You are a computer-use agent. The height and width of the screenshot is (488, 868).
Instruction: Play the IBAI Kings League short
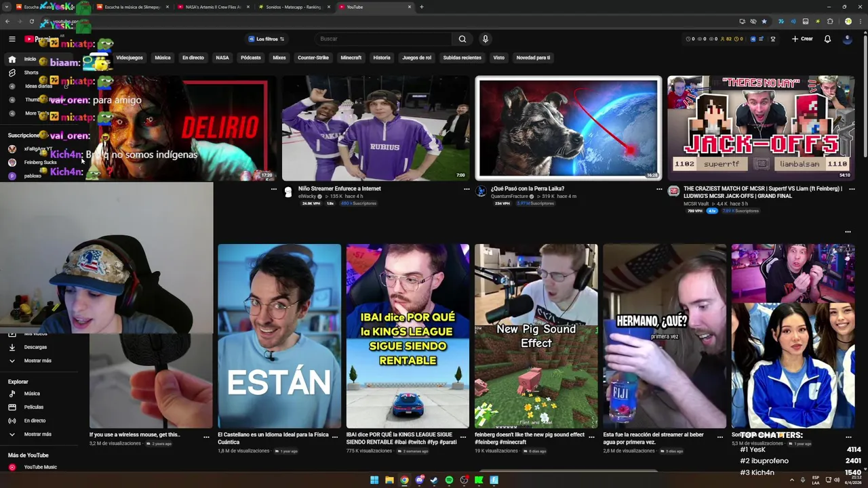point(408,336)
